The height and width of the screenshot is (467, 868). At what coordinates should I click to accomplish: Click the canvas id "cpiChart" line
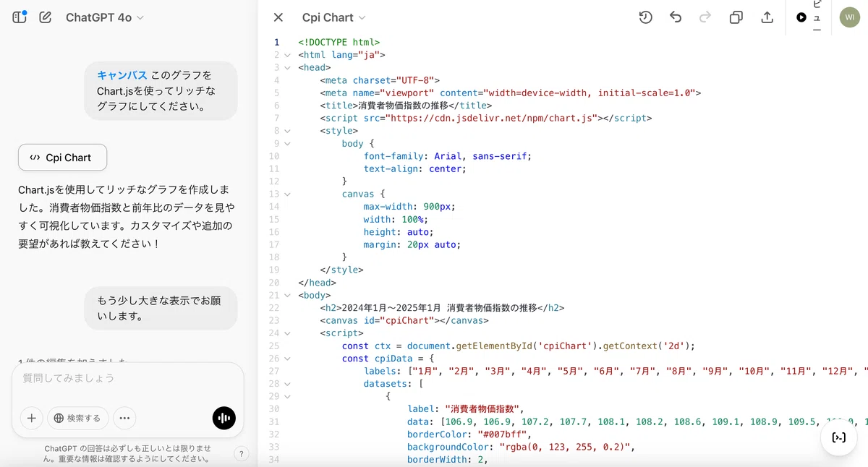click(404, 320)
